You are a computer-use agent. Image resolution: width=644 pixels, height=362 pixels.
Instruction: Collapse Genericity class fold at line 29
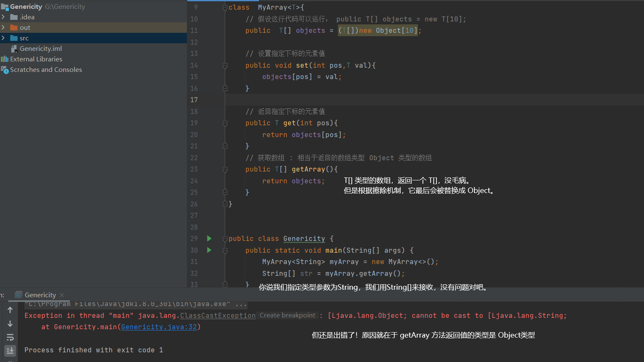pos(225,239)
